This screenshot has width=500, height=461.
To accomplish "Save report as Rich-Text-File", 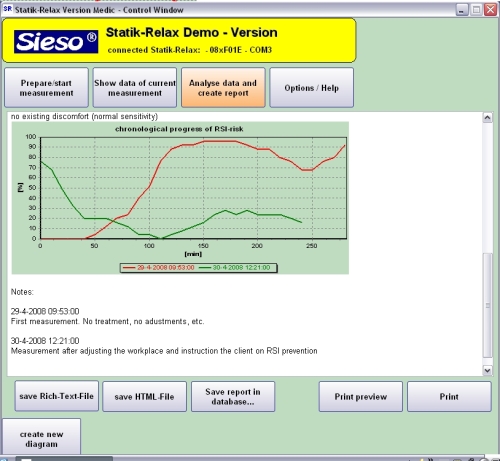I will [57, 396].
